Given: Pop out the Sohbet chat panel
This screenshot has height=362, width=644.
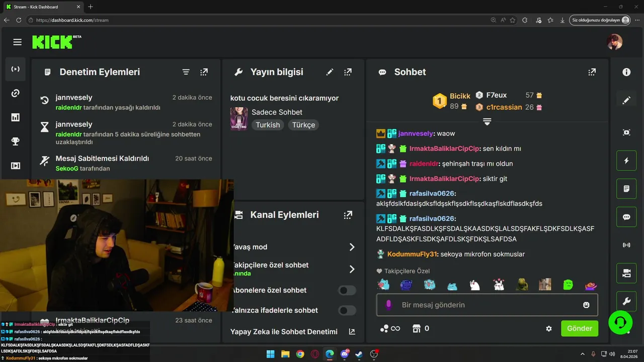Looking at the screenshot, I should click(x=592, y=72).
